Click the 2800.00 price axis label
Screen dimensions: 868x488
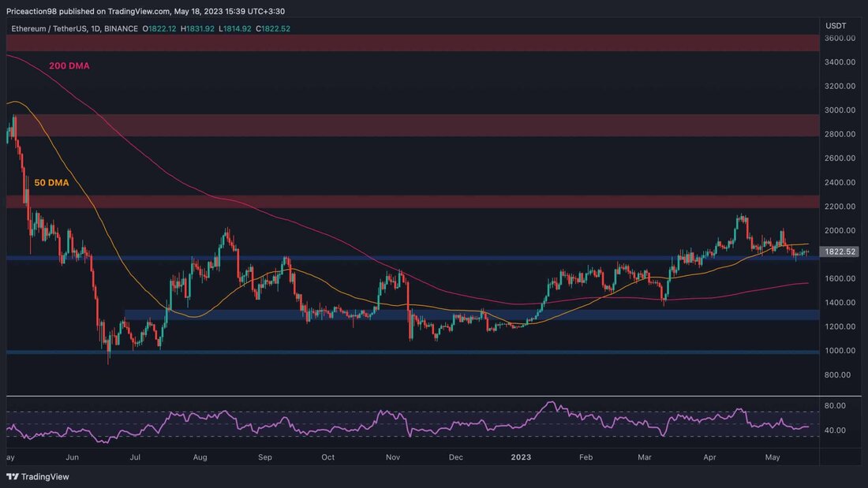840,135
